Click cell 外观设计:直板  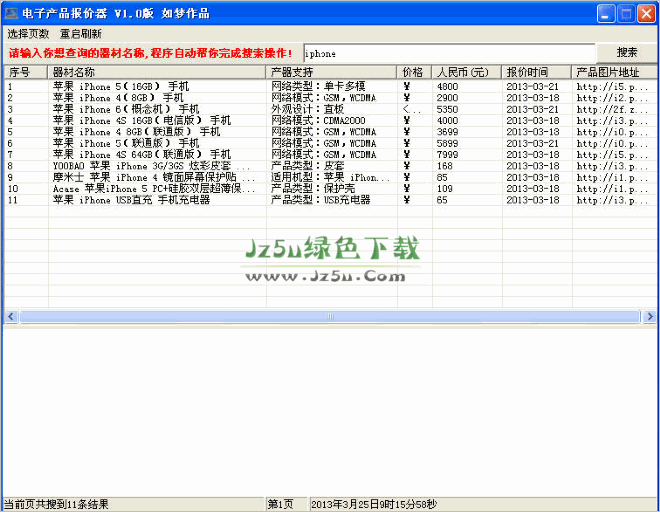point(307,109)
